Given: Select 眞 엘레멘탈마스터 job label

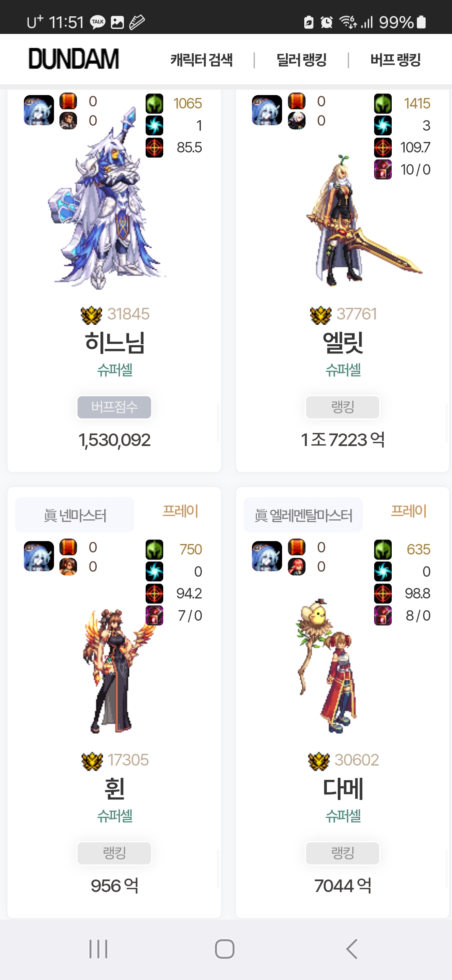Looking at the screenshot, I should point(303,515).
